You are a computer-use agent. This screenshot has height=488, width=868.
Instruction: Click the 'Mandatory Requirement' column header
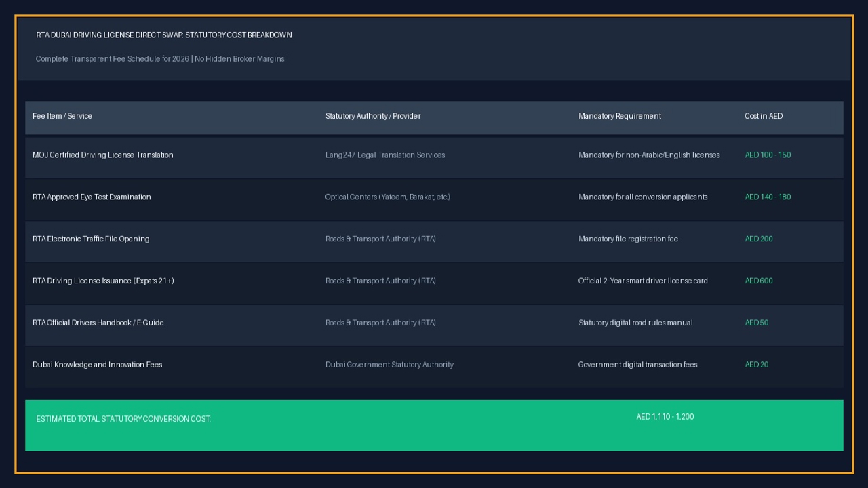tap(620, 116)
